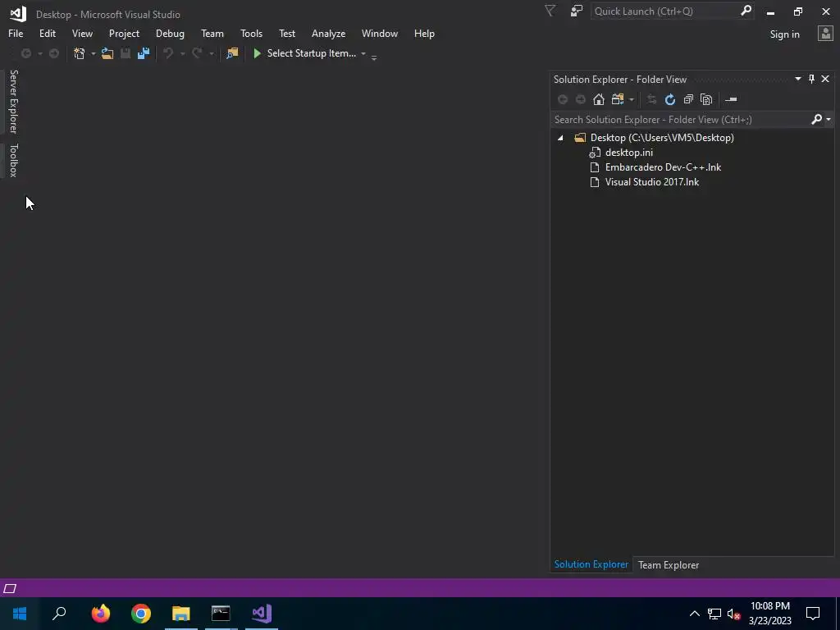Open the Project menu
Viewport: 840px width, 630px height.
coord(124,33)
